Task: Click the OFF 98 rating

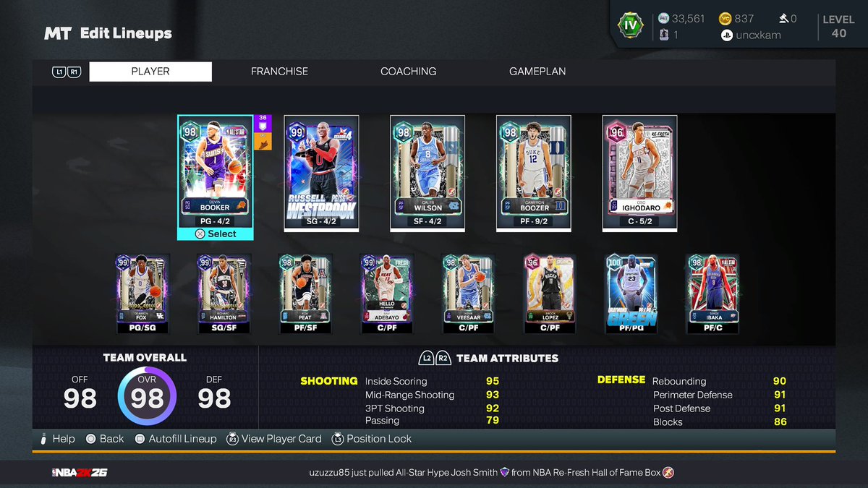Action: (x=80, y=393)
